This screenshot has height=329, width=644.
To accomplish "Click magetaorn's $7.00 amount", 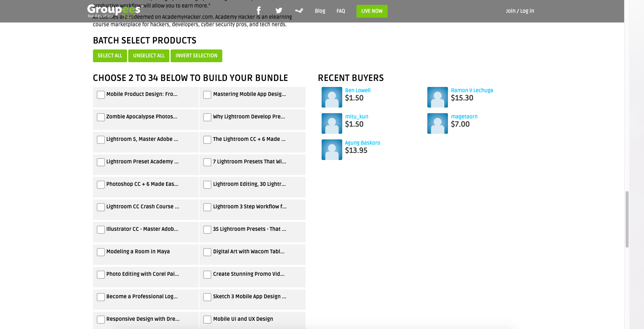I will coord(460,124).
